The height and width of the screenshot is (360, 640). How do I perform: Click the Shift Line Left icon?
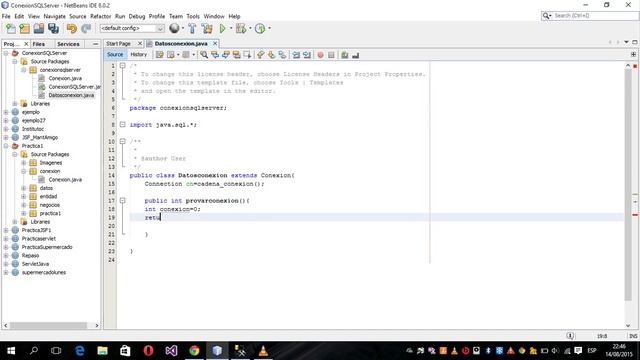click(x=296, y=55)
